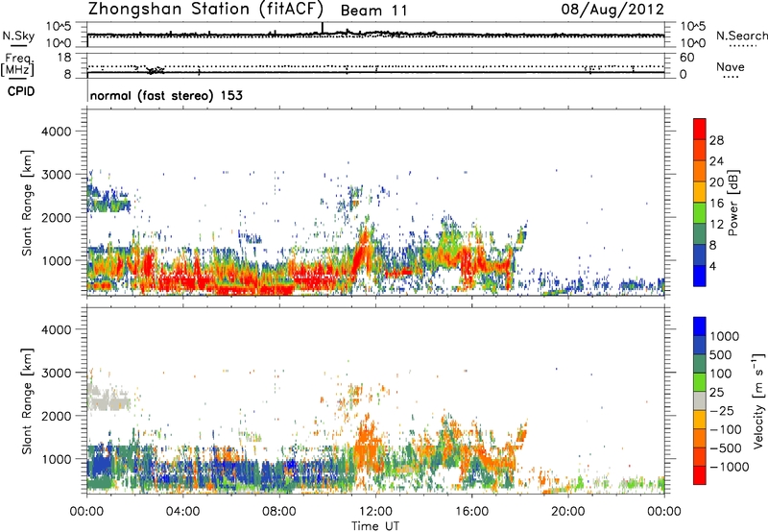Click the noise spike near 10:00 in top panel

pos(323,28)
